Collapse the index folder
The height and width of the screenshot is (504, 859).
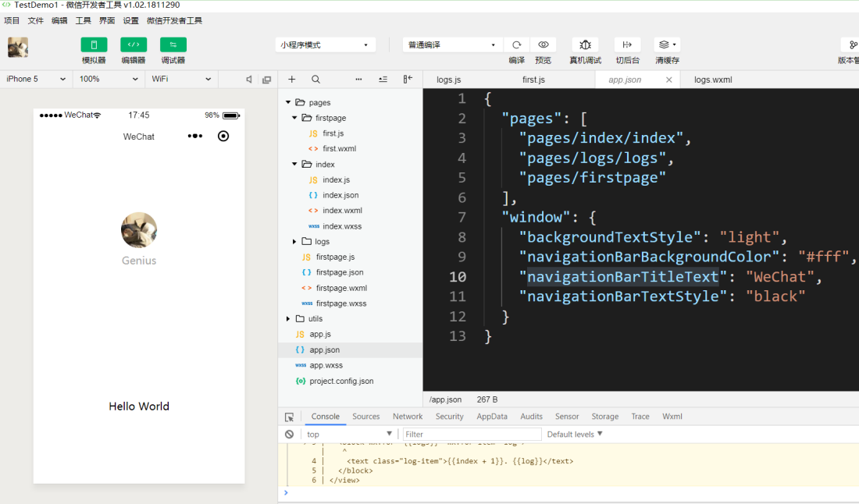coord(294,164)
